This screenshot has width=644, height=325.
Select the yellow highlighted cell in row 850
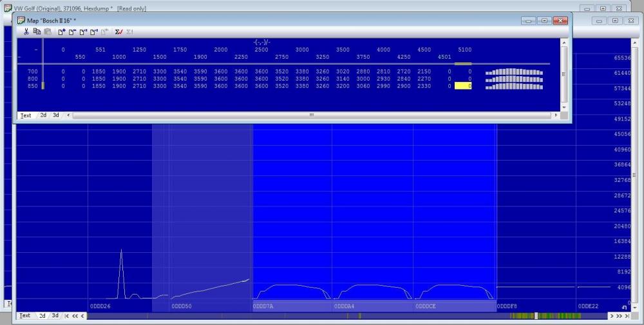(x=463, y=86)
